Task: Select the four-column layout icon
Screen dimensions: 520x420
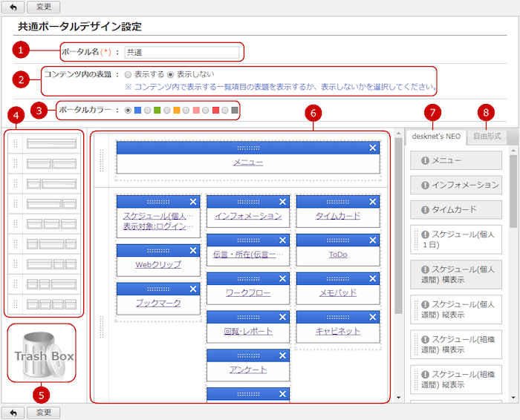Action: tap(51, 303)
